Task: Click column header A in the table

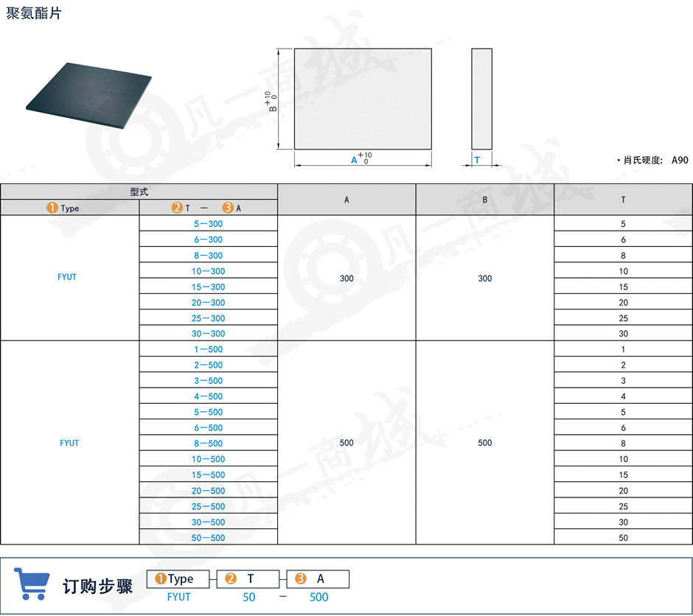Action: coord(346,200)
